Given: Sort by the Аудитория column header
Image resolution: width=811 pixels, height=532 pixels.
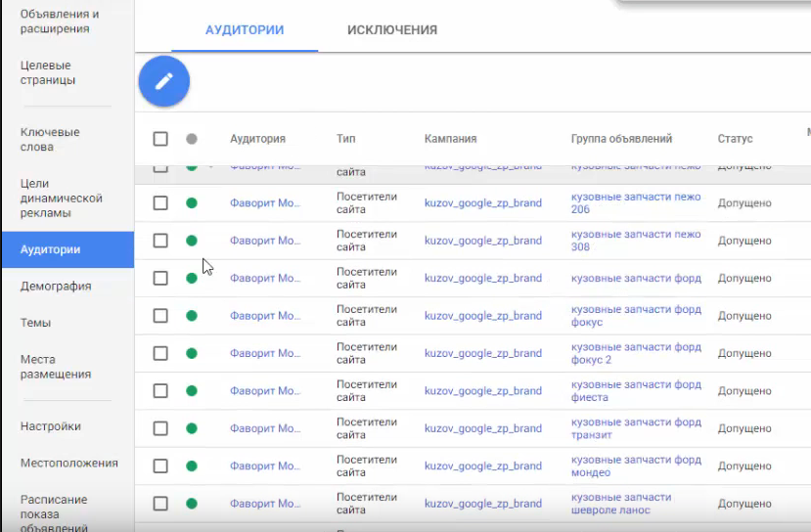Looking at the screenshot, I should click(x=257, y=139).
